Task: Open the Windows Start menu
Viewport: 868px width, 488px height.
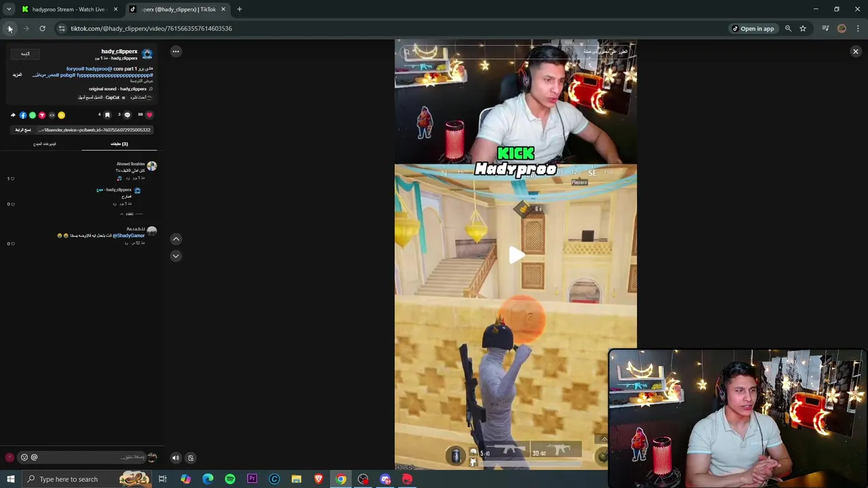Action: point(10,479)
